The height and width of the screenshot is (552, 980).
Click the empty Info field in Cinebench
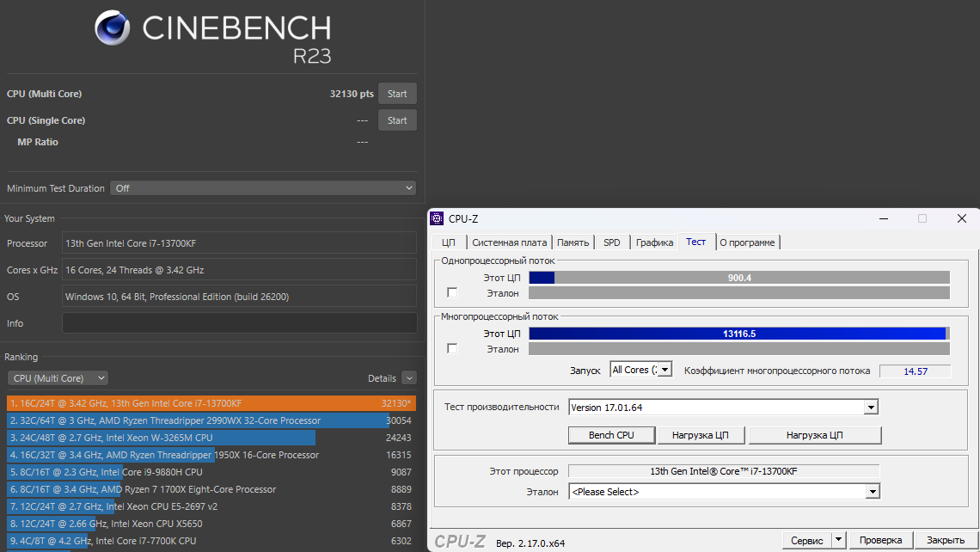pos(239,323)
